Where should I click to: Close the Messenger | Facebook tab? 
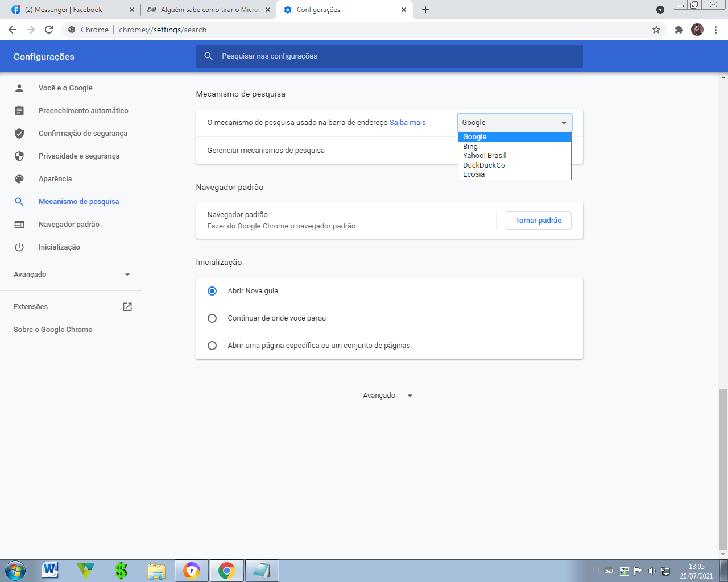[x=132, y=10]
